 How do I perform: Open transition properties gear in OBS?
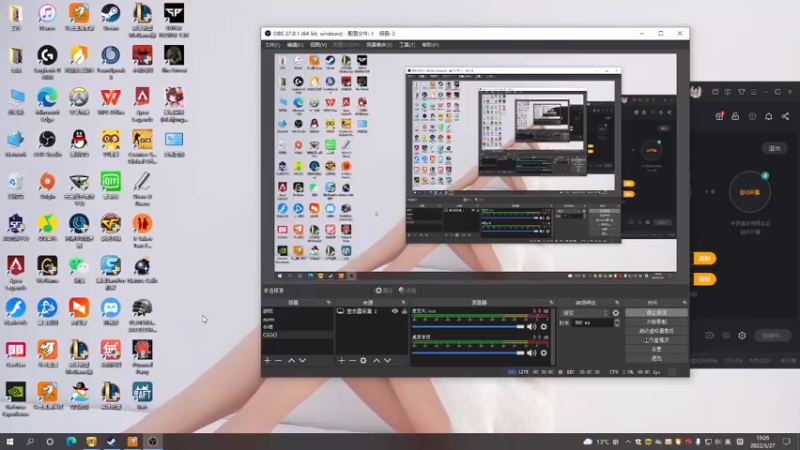click(x=616, y=313)
